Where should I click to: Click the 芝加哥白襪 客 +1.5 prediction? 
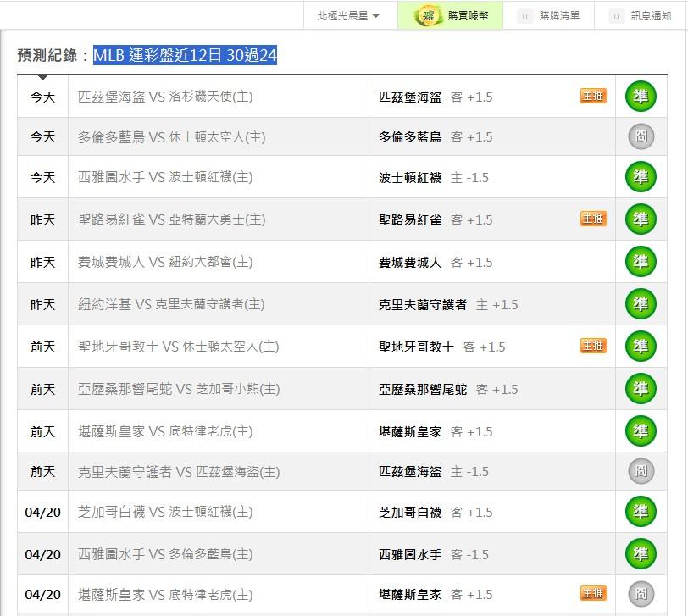[436, 512]
